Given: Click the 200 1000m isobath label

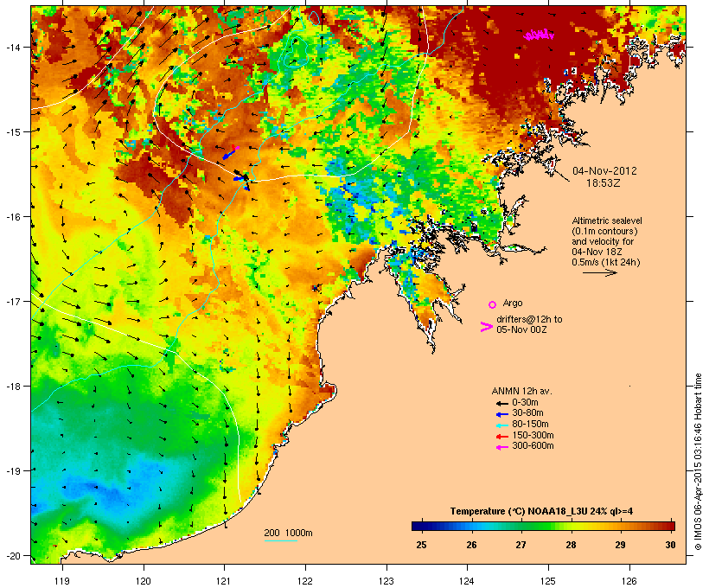Looking at the screenshot, I should point(288,533).
